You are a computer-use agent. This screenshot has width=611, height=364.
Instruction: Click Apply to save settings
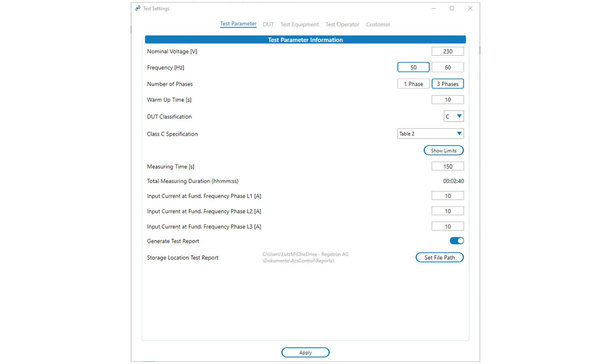(305, 352)
